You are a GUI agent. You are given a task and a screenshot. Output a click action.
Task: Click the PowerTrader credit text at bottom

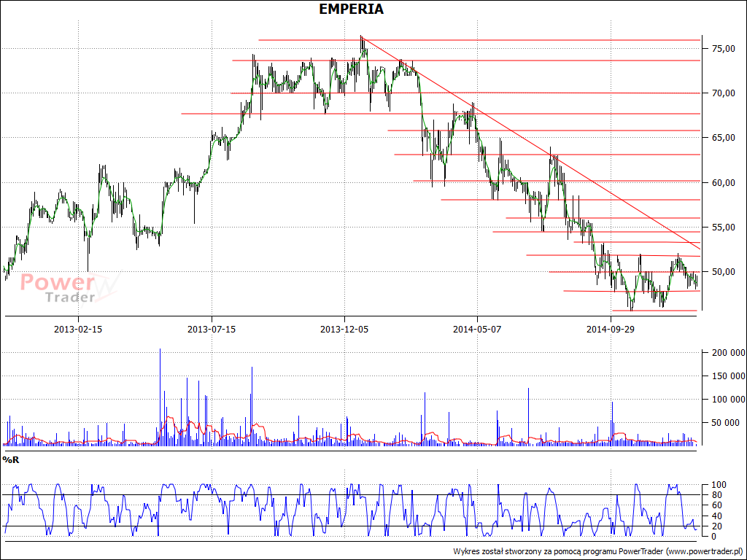pyautogui.click(x=599, y=551)
